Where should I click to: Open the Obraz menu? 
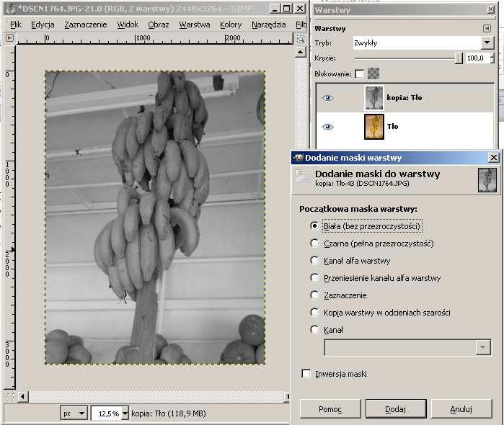tap(159, 24)
